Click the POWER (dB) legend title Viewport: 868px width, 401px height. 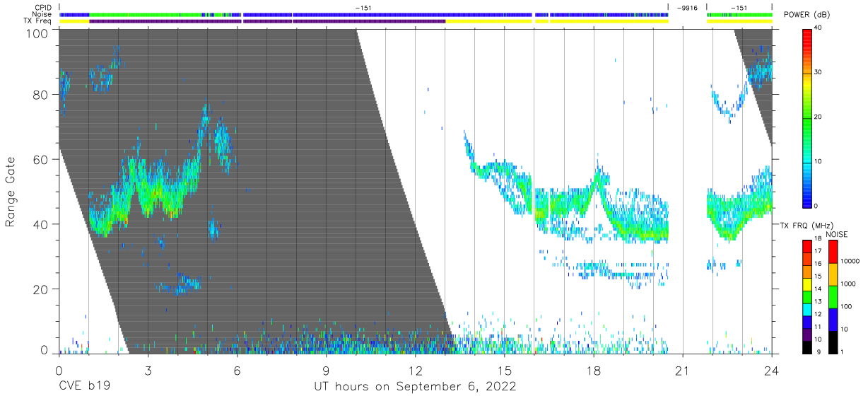(807, 15)
